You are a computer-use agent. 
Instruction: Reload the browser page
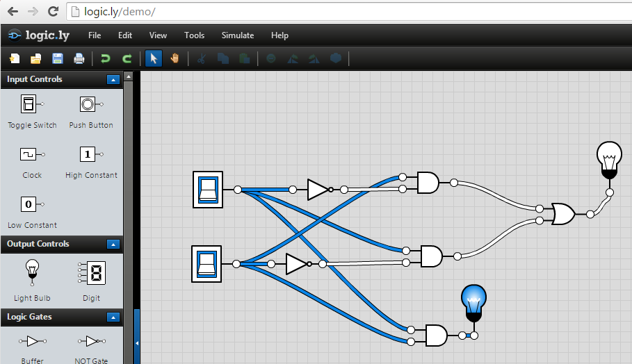[x=53, y=12]
